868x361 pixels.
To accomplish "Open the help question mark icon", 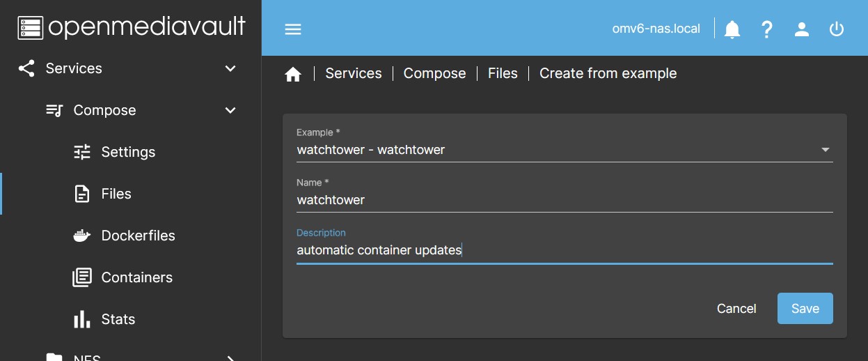I will pyautogui.click(x=767, y=29).
